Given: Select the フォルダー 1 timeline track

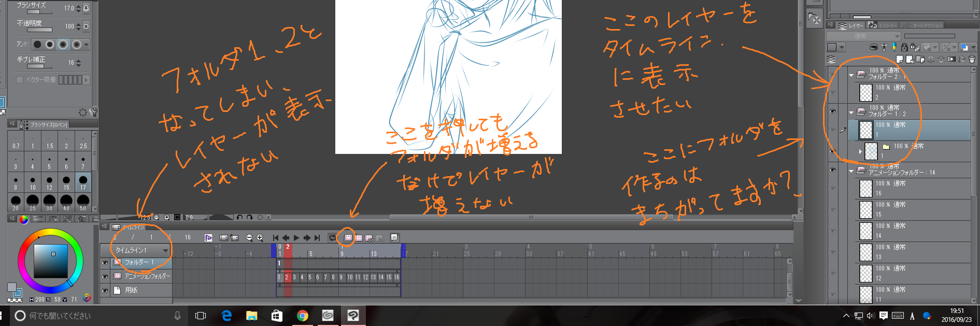Looking at the screenshot, I should pos(141,263).
